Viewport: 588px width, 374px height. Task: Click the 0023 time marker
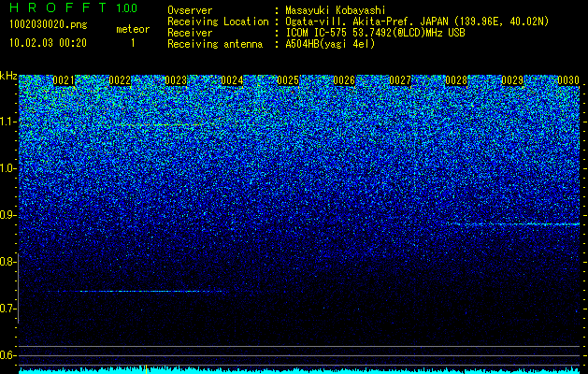coord(176,80)
